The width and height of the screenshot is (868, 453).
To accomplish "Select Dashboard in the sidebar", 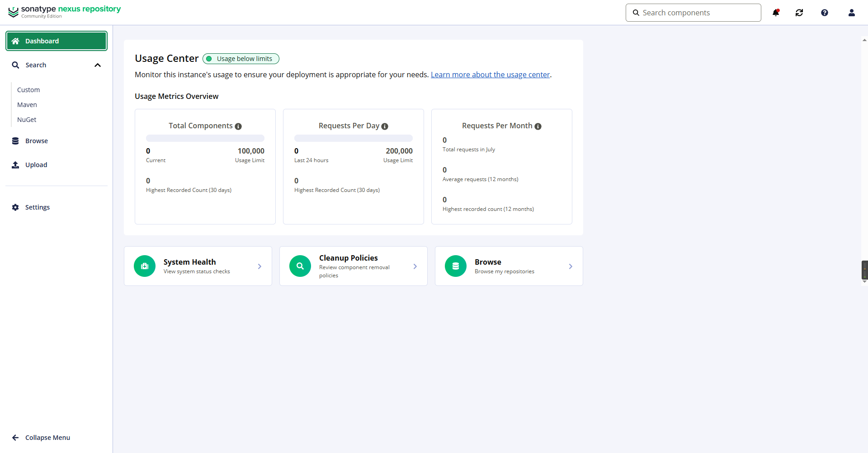I will coord(57,41).
